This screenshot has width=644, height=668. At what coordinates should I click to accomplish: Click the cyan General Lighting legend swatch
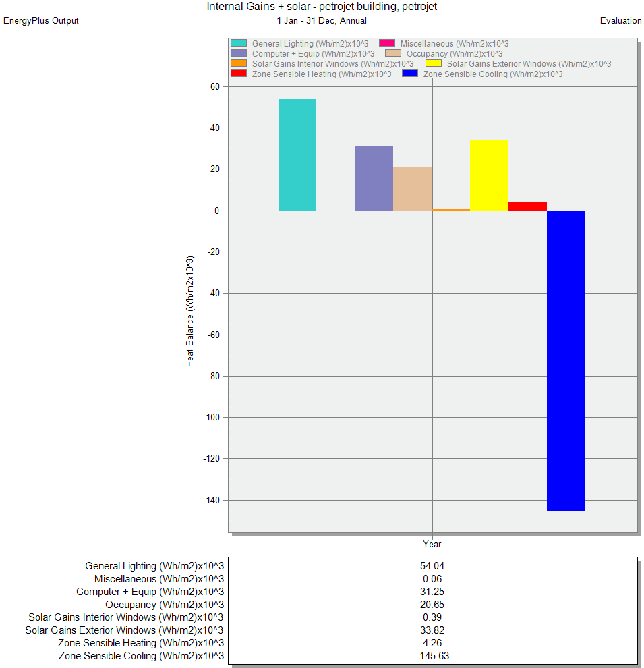pos(239,43)
